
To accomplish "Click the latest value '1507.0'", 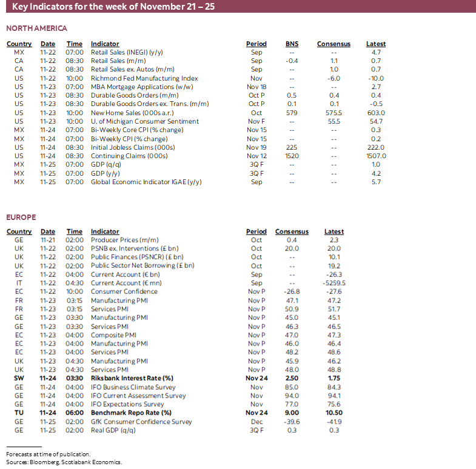I will pyautogui.click(x=376, y=156).
